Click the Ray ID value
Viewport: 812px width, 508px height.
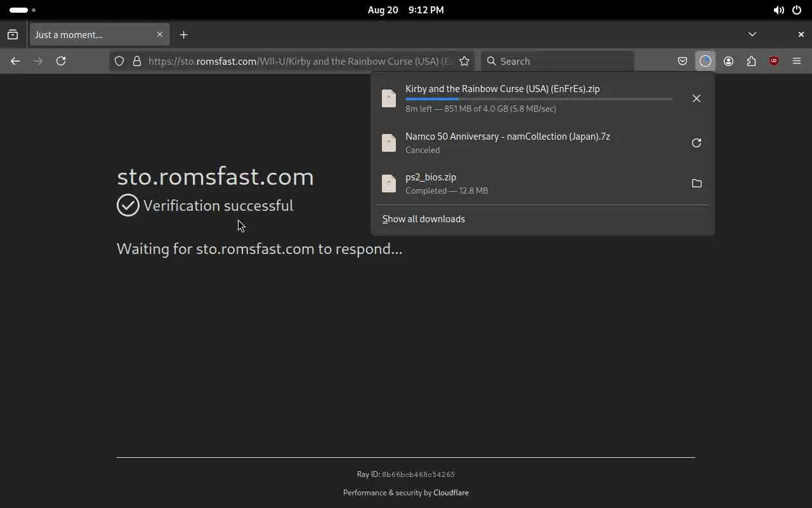coord(418,474)
